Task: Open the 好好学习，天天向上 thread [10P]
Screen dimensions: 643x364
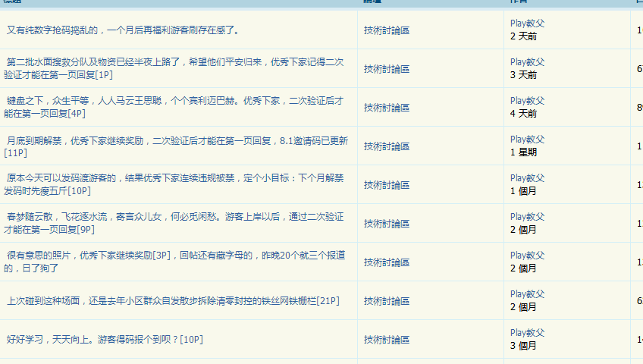Action: [105, 339]
